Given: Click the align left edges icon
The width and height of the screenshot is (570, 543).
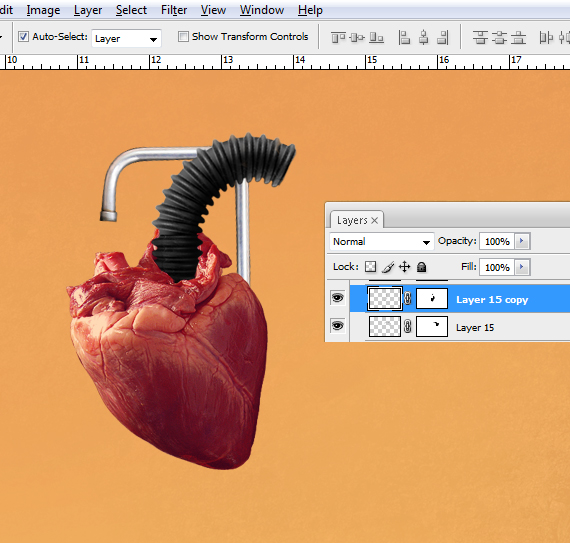Looking at the screenshot, I should point(404,37).
